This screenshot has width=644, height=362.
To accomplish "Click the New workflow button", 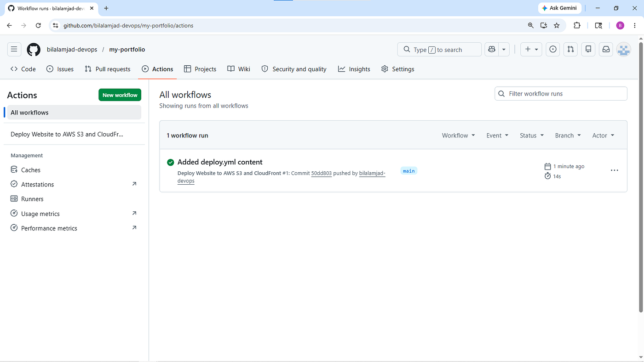I will [120, 95].
